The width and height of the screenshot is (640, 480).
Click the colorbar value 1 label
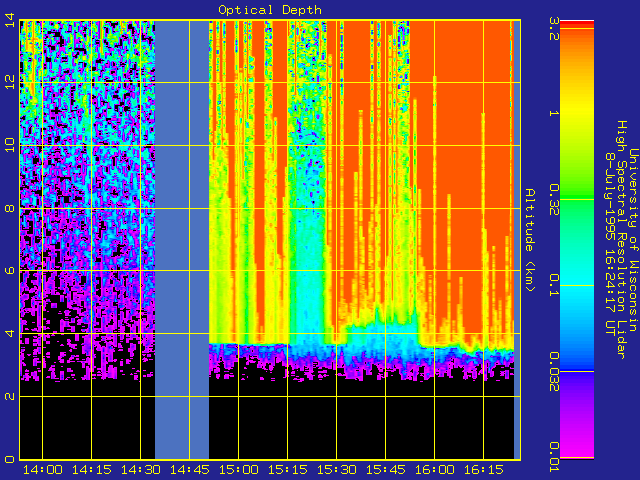click(554, 113)
